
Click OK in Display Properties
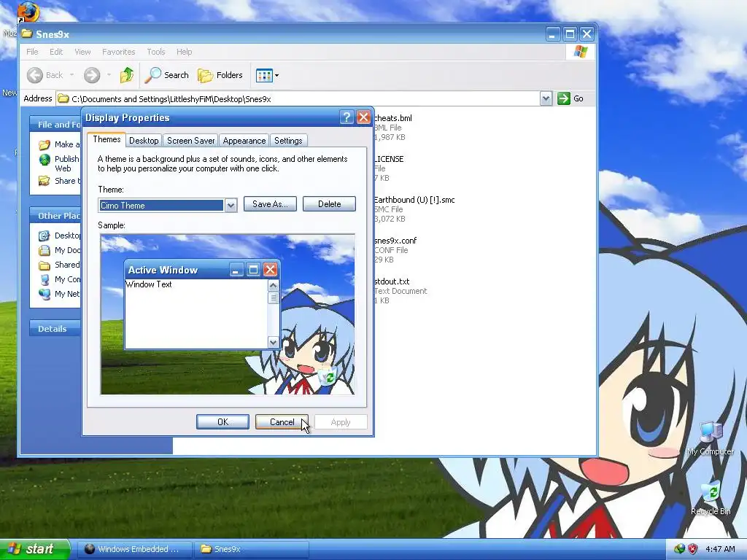tap(222, 422)
